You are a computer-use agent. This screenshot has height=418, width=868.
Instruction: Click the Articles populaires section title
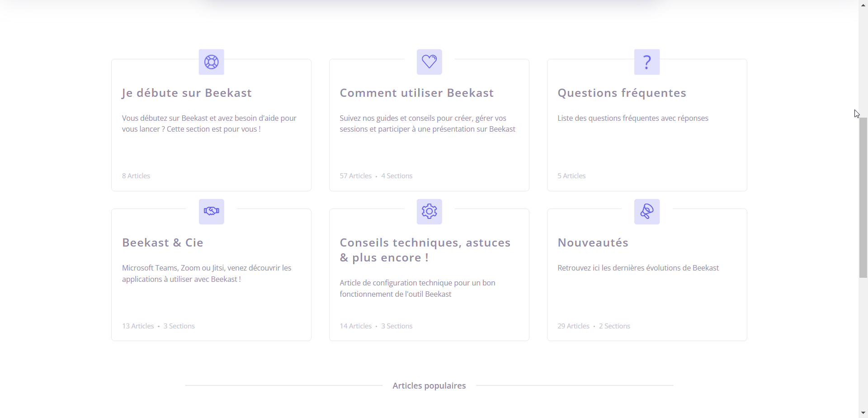(429, 386)
